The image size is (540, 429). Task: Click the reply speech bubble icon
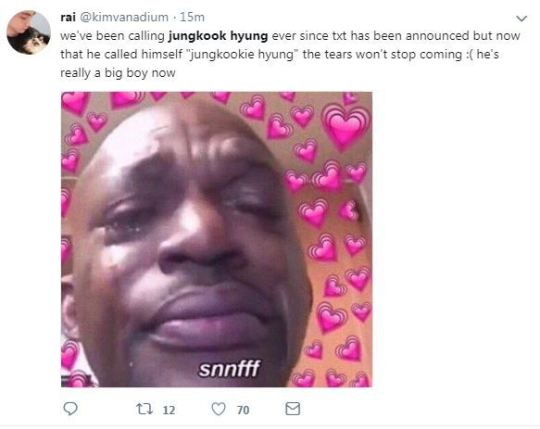[x=71, y=409]
